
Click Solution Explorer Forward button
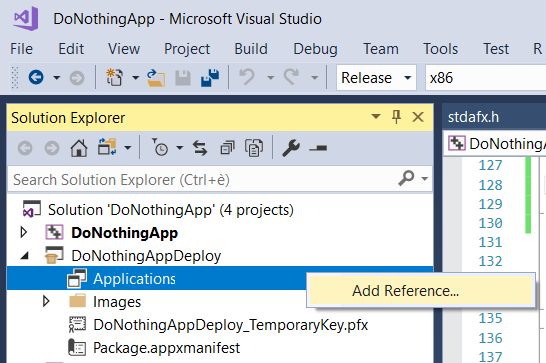[x=52, y=148]
